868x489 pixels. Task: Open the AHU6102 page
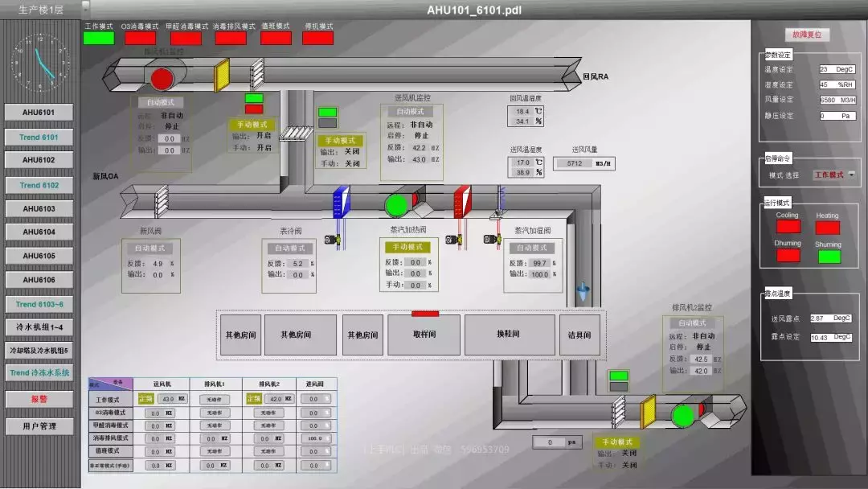tap(39, 160)
